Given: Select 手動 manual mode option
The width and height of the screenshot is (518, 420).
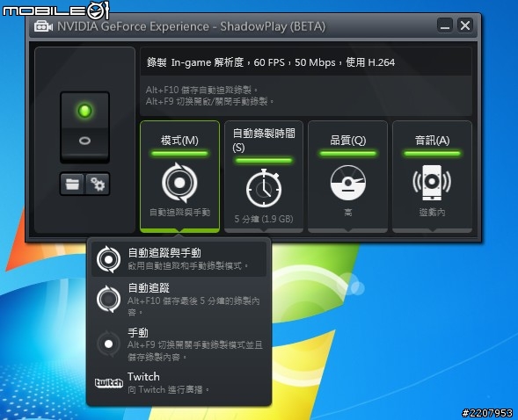Looking at the screenshot, I should pos(179,344).
